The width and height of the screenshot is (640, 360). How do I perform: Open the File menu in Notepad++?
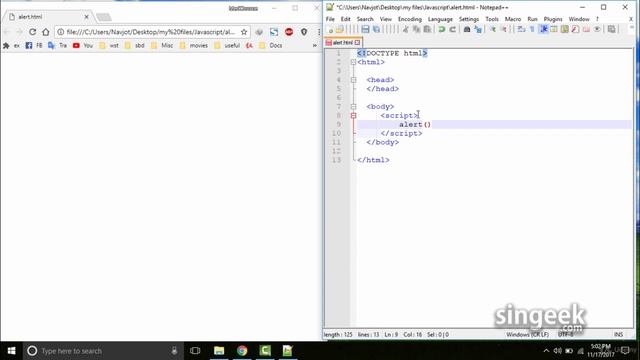point(330,19)
